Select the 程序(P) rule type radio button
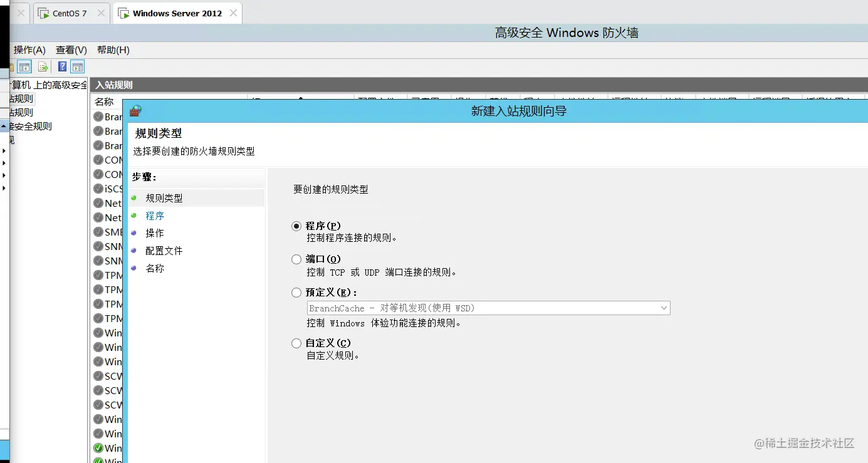This screenshot has width=868, height=463. pyautogui.click(x=296, y=226)
